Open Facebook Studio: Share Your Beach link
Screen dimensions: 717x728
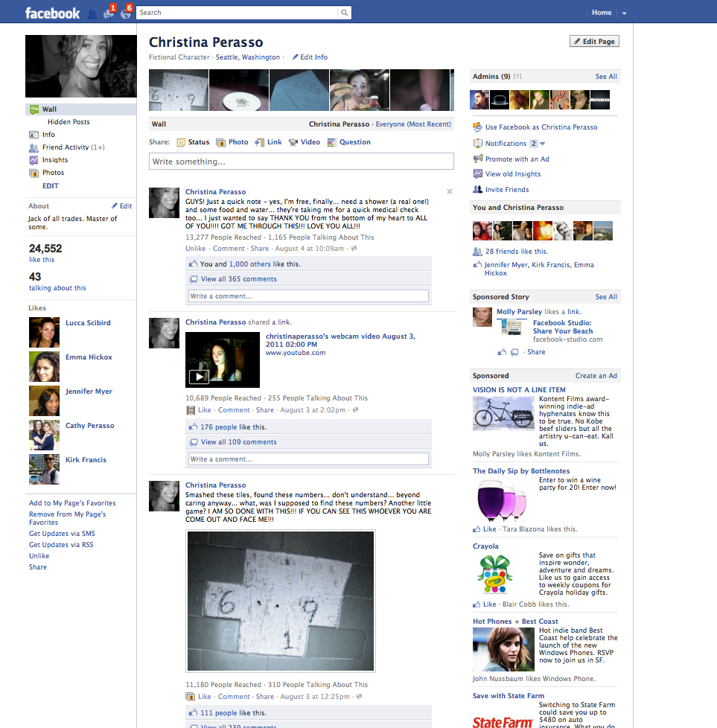click(x=563, y=327)
